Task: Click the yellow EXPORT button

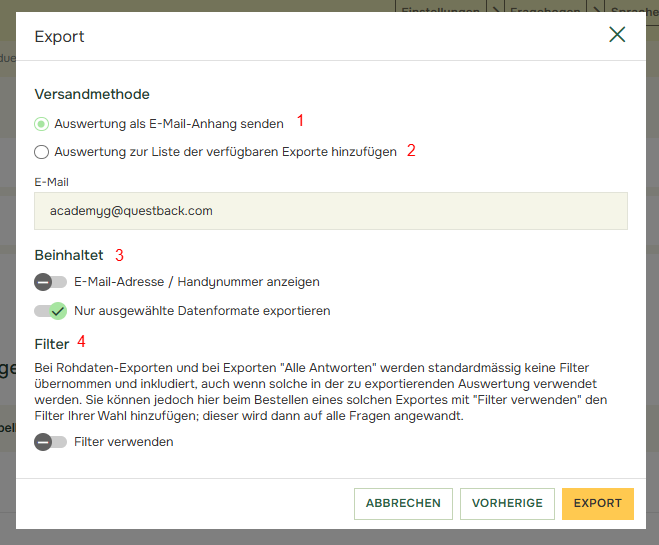Action: 597,504
